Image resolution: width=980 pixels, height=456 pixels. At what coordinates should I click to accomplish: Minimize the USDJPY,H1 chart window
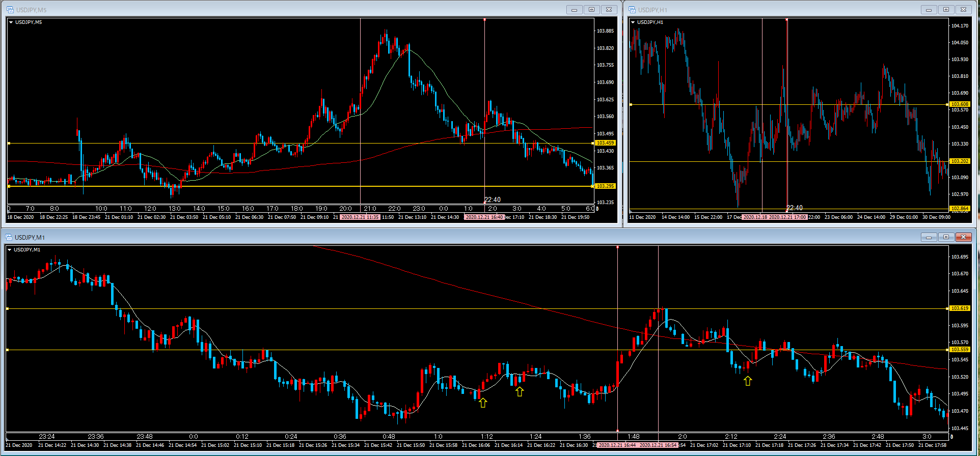[x=929, y=10]
